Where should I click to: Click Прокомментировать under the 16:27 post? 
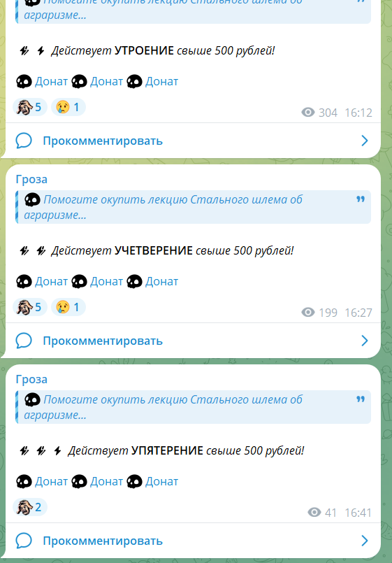click(103, 341)
